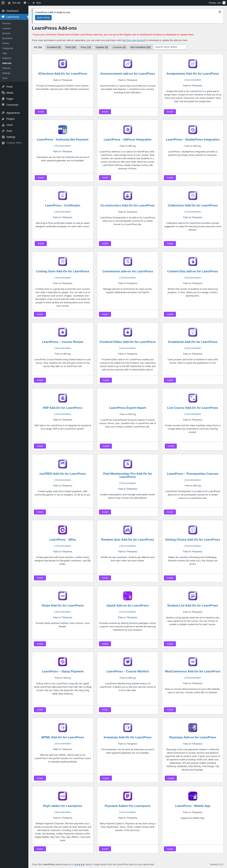Switch to the Update (0) tab
Viewport: 227px width, 868px height.
coord(102,47)
